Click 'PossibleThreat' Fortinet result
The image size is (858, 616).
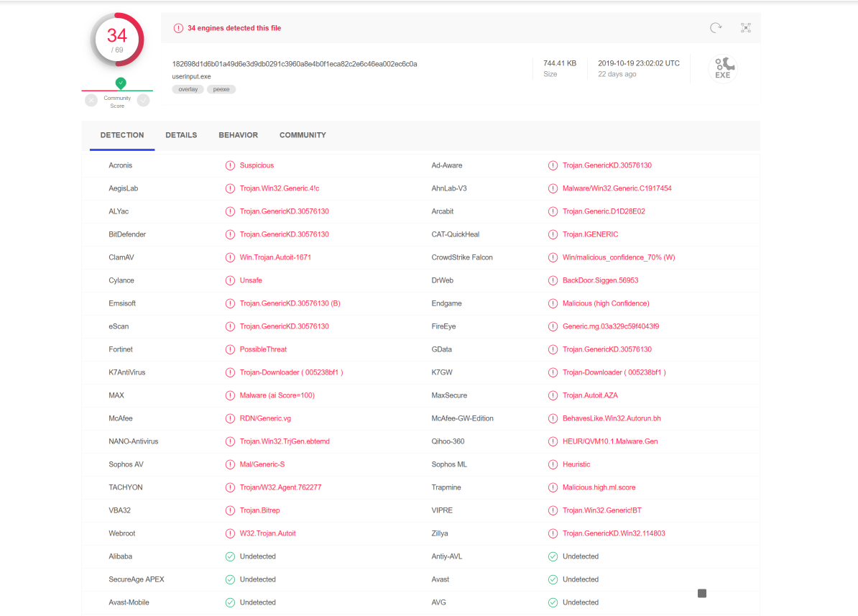click(263, 349)
